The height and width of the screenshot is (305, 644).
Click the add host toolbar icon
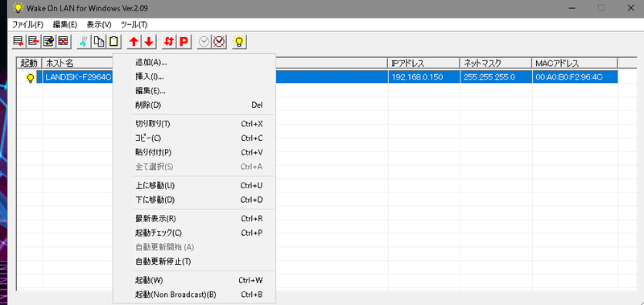(19, 42)
